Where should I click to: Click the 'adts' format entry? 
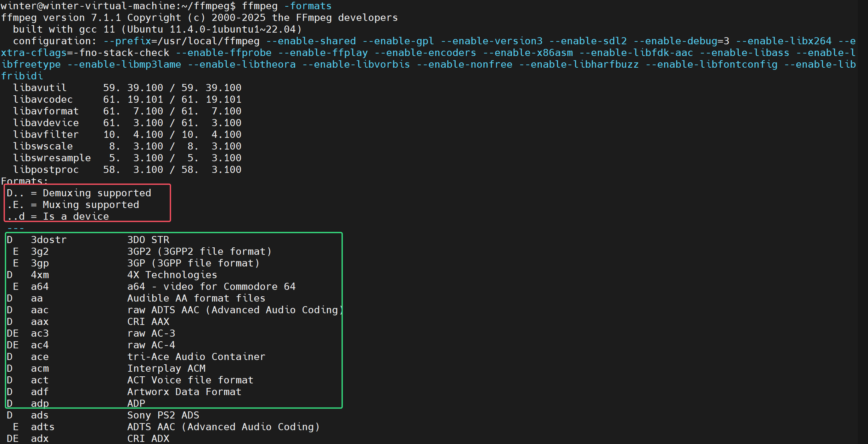point(43,427)
